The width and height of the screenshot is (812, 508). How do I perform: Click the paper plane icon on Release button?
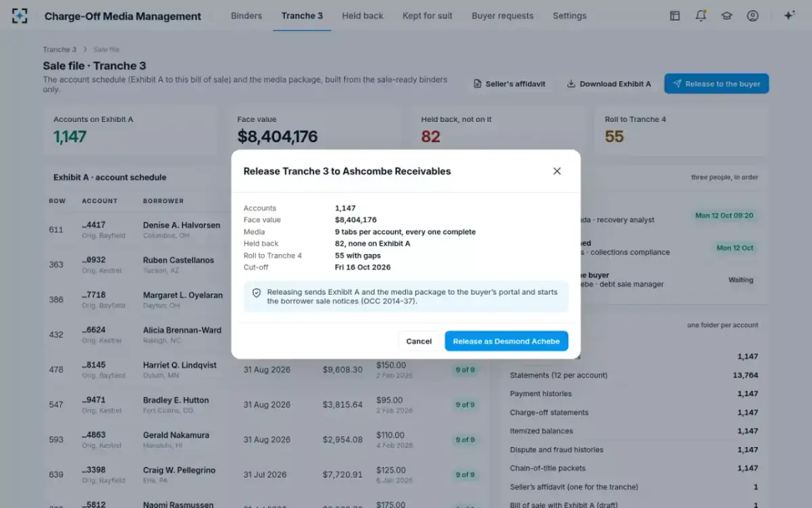(677, 84)
